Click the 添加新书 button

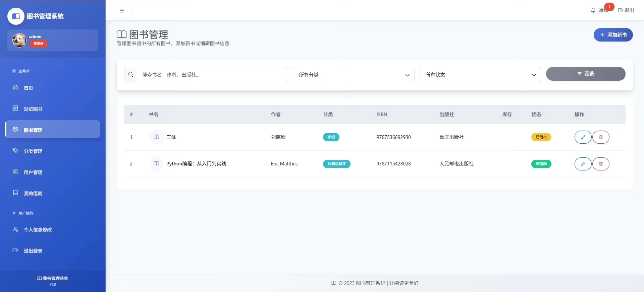pyautogui.click(x=613, y=35)
